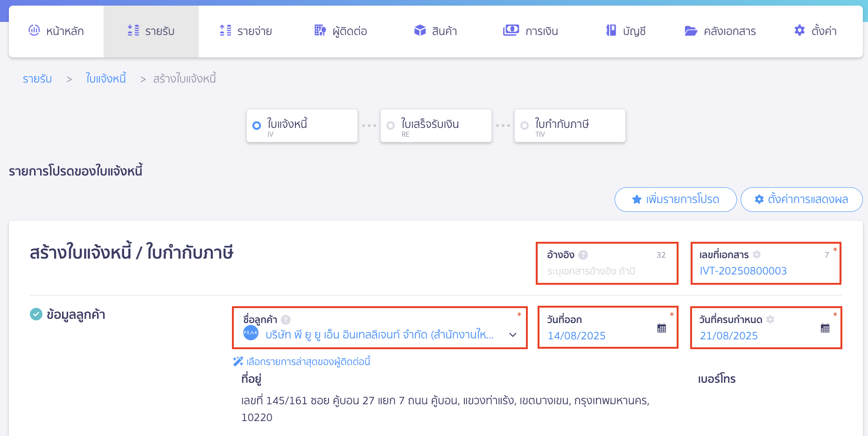Screen dimensions: 868x436
Task: Select the ใบแจ้งหนี้ IV step radio
Action: click(x=256, y=125)
